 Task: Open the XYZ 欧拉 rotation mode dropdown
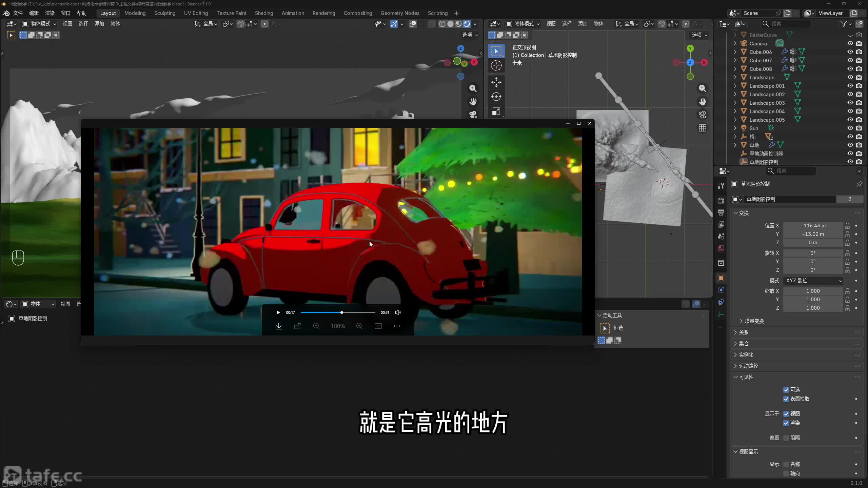click(x=813, y=281)
